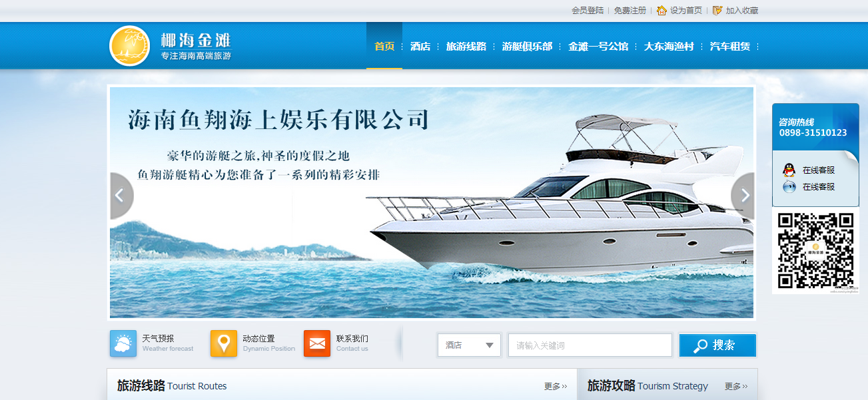Click the house icon for 设为首页
Screen dimensions: 868x400
tap(661, 11)
